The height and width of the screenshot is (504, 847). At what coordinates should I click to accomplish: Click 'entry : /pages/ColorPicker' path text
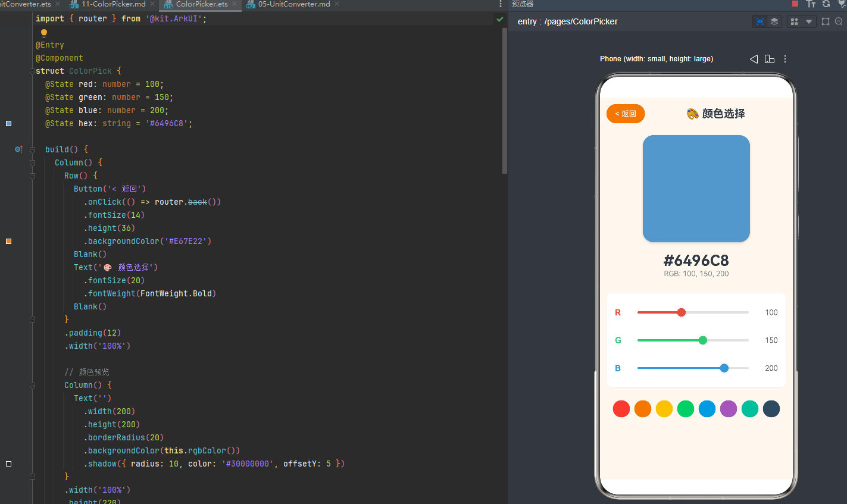pyautogui.click(x=567, y=21)
